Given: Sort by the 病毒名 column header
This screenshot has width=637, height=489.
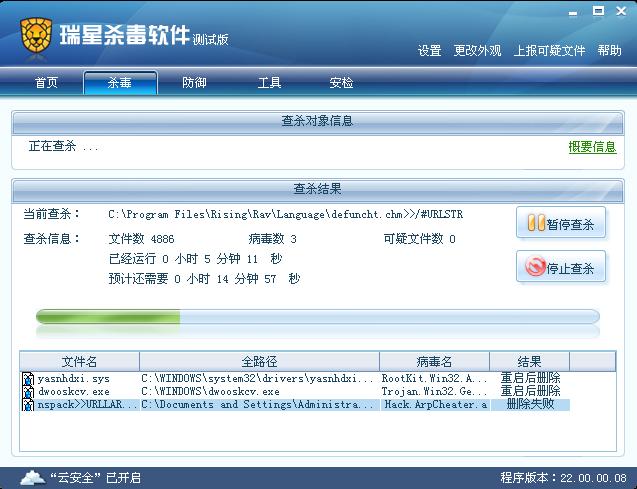Looking at the screenshot, I should [434, 361].
